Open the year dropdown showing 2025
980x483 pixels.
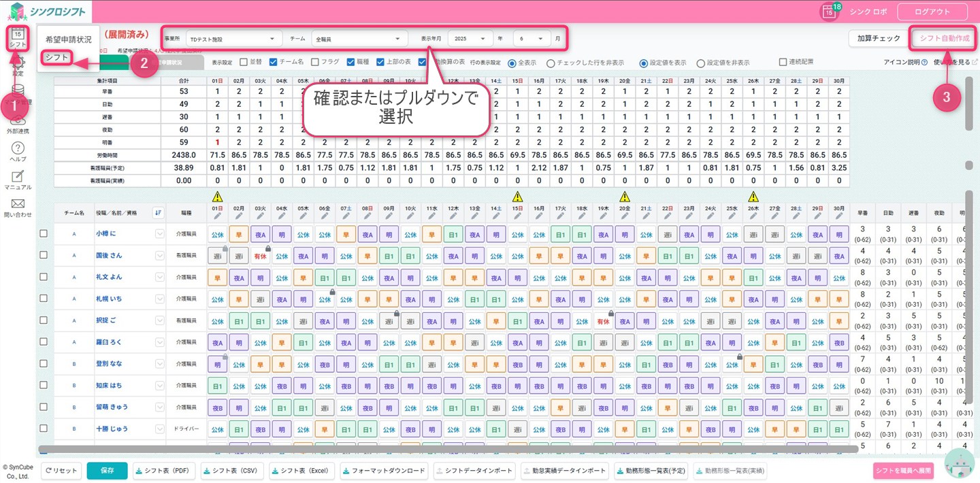point(471,39)
